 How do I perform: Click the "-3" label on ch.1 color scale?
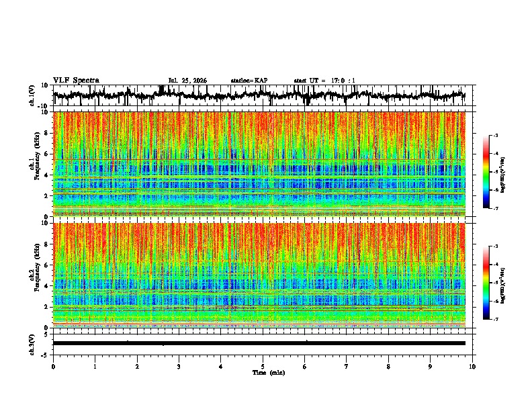(x=496, y=136)
